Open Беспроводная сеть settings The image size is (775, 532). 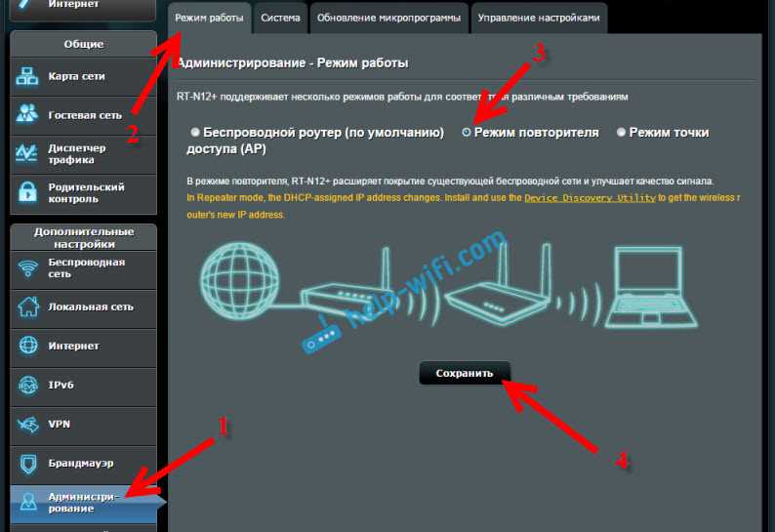point(84,269)
